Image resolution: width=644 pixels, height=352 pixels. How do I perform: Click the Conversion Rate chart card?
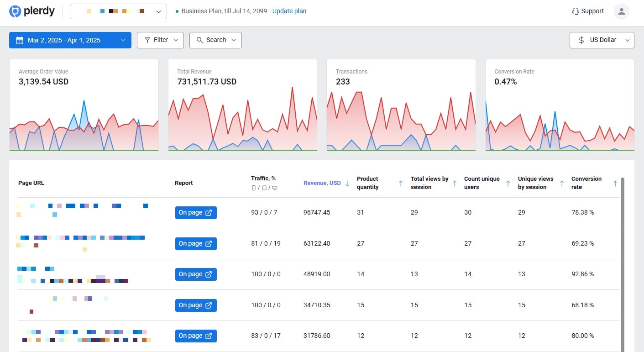(560, 105)
